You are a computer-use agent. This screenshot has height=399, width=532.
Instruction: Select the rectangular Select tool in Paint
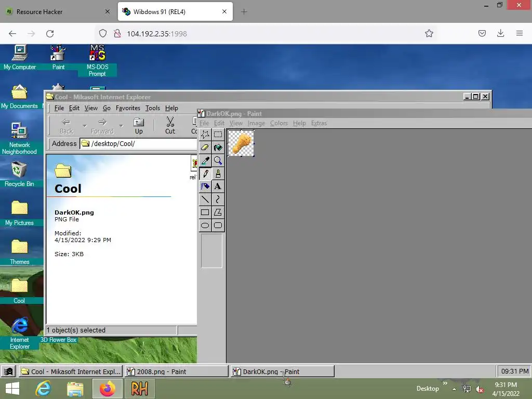click(218, 135)
